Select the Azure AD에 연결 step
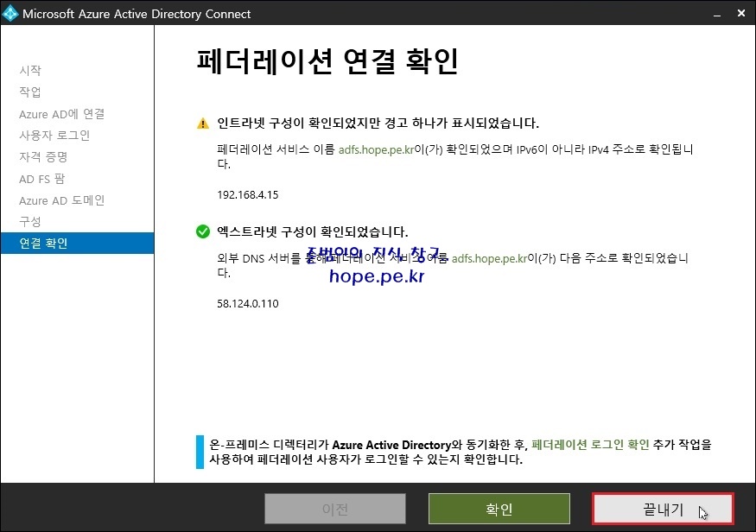756x532 pixels. (x=61, y=114)
